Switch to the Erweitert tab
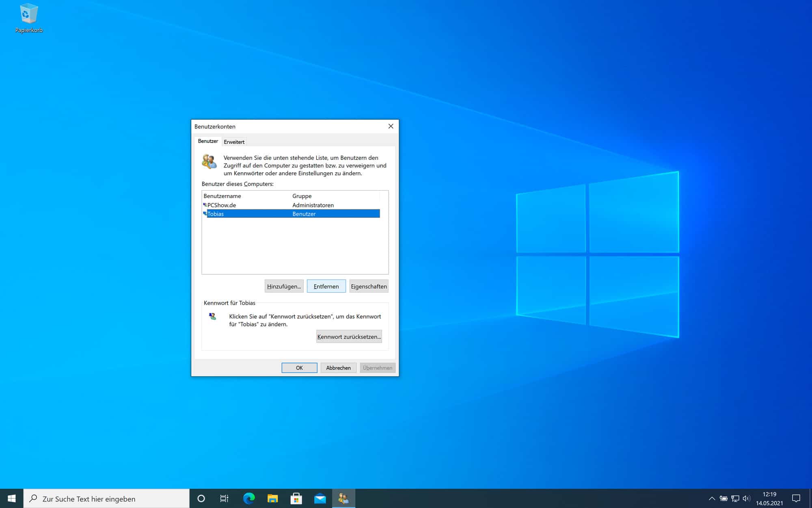Image resolution: width=812 pixels, height=508 pixels. (x=234, y=141)
